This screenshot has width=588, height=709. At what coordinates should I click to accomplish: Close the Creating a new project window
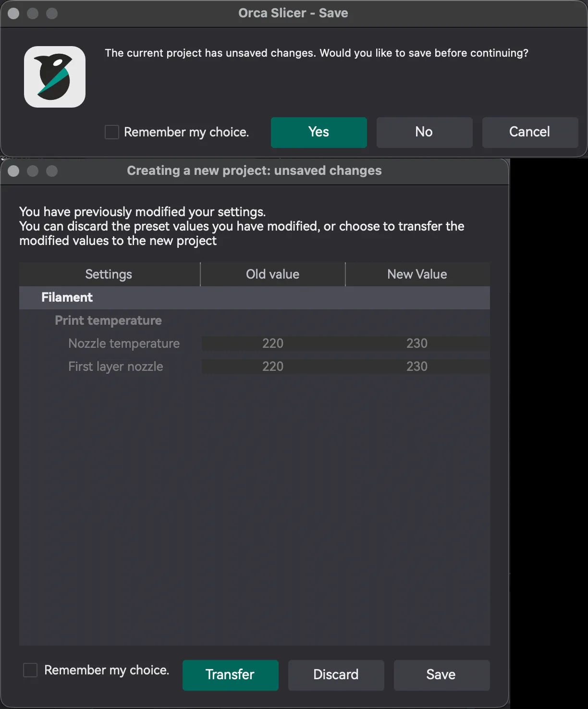coord(13,171)
